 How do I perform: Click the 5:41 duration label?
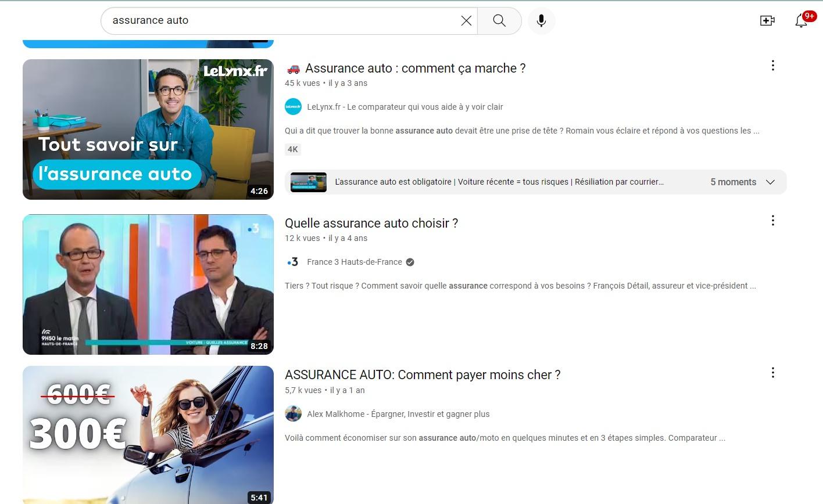click(x=259, y=498)
